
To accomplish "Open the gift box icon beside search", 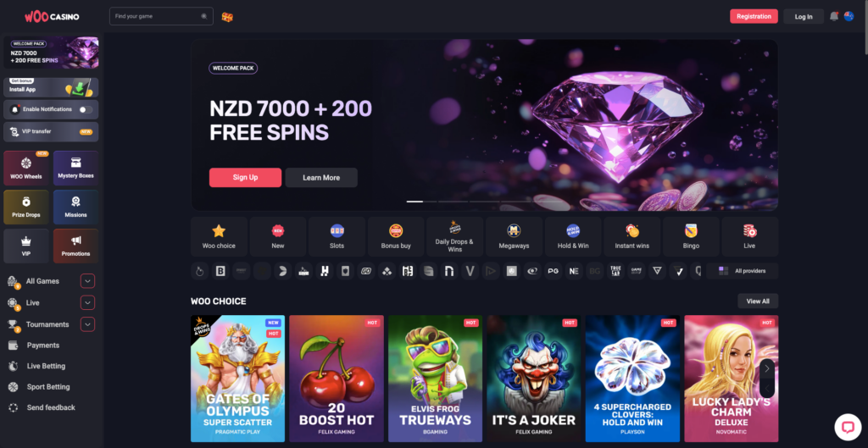I will [227, 17].
